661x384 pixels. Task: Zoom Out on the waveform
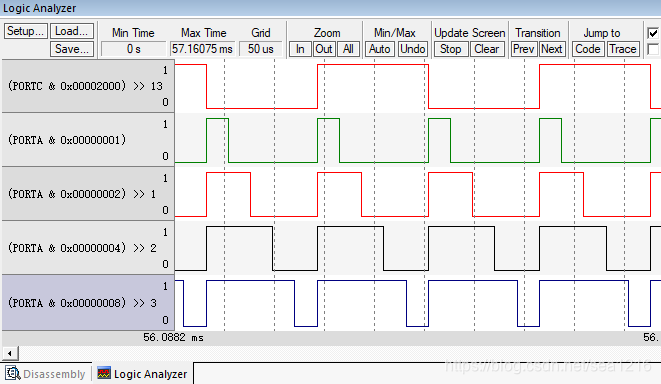tap(324, 49)
